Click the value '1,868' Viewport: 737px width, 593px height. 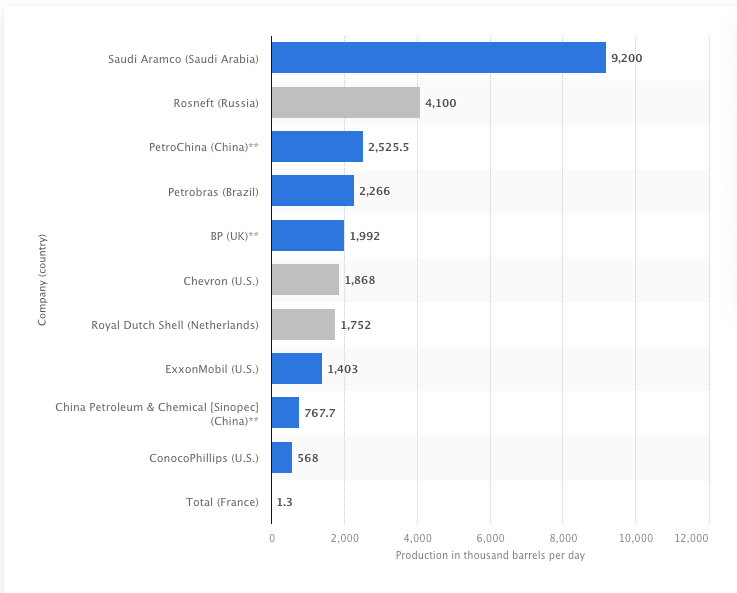[x=360, y=280]
